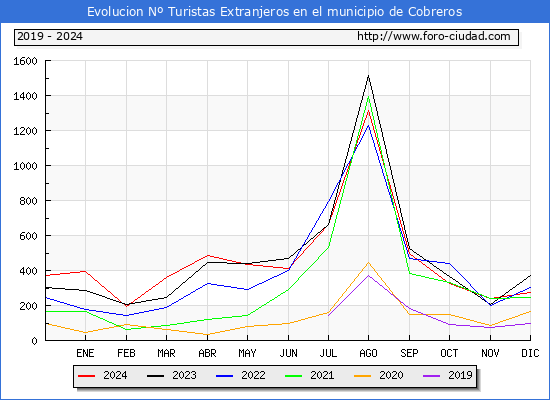The image size is (550, 400).
Task: Click the purple 2019 legend swatch
Action: [431, 376]
